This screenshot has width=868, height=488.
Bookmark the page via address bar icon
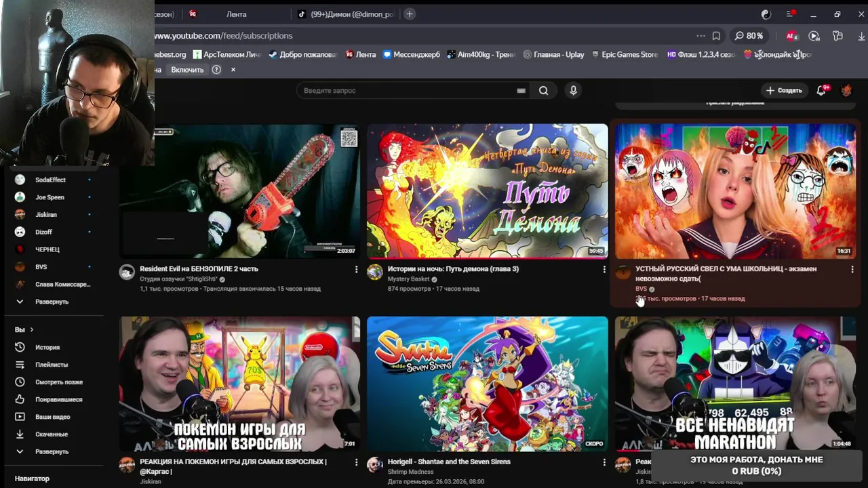[717, 36]
